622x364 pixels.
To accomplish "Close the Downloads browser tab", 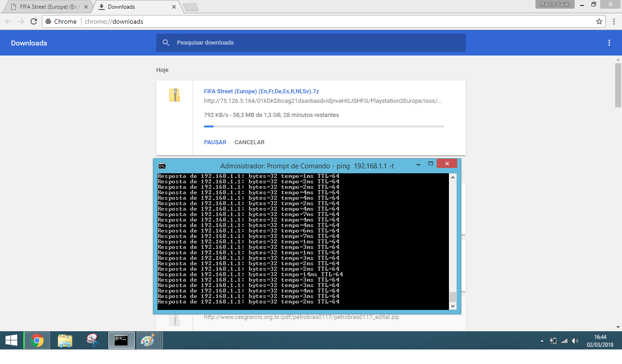I will point(174,7).
